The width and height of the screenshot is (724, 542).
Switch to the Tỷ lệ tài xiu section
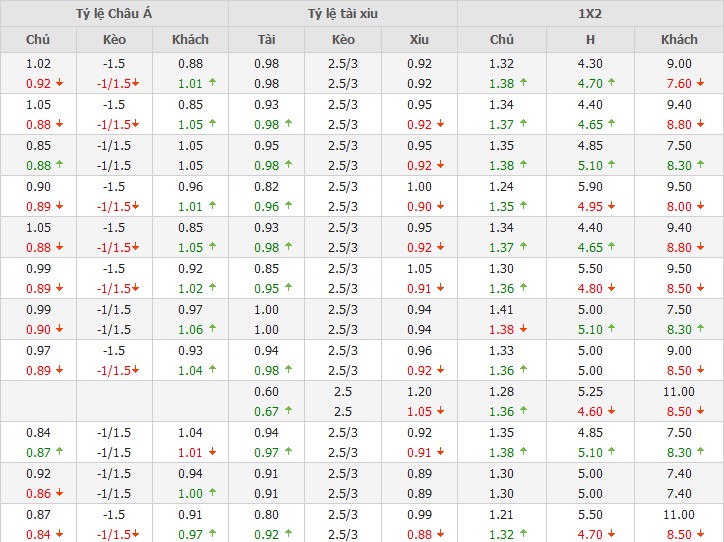(x=343, y=14)
